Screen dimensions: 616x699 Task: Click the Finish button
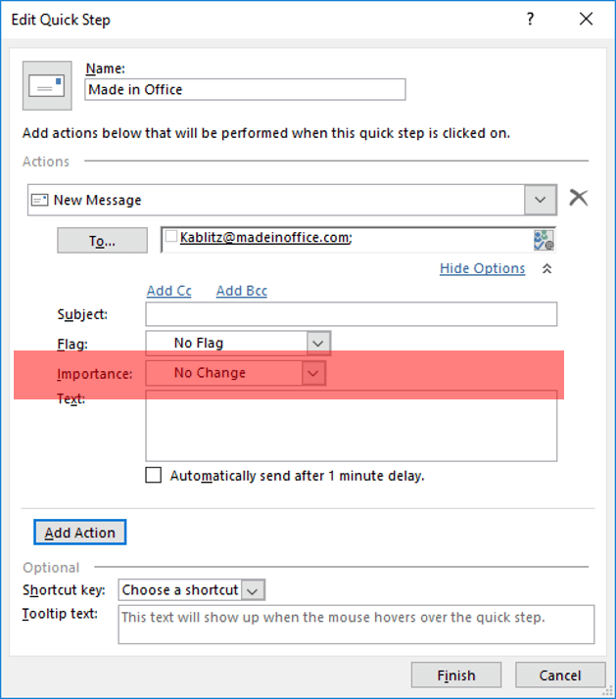455,676
